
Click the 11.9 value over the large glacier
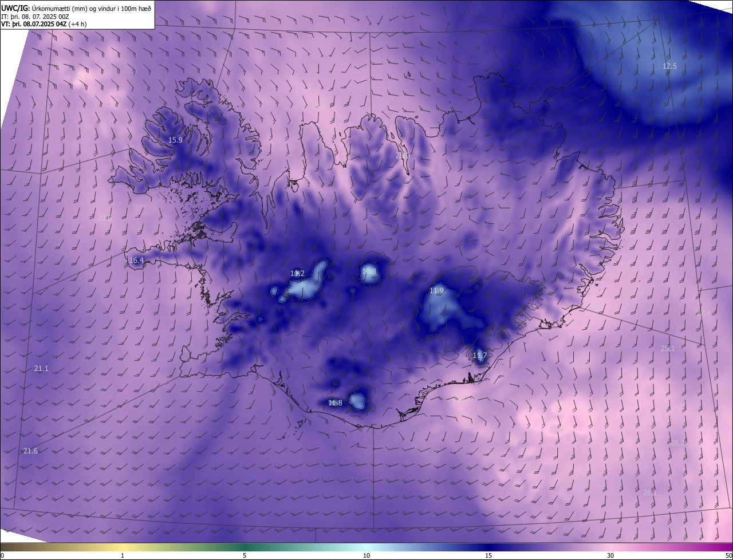[436, 291]
